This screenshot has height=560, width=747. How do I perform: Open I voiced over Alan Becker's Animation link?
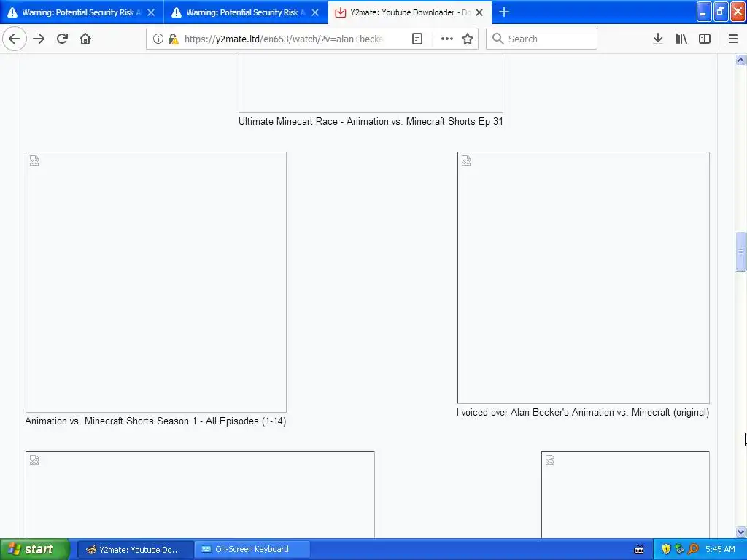tap(583, 413)
